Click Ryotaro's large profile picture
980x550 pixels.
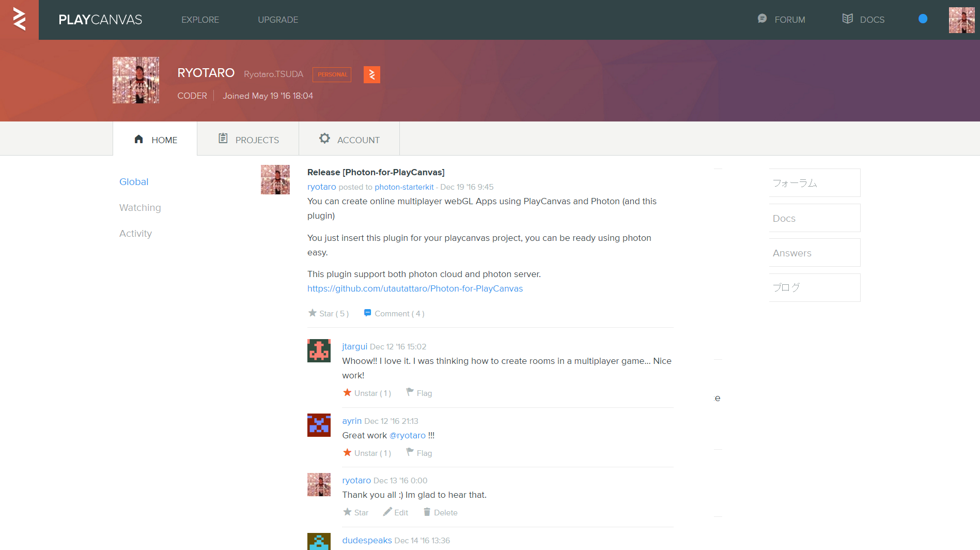tap(136, 80)
